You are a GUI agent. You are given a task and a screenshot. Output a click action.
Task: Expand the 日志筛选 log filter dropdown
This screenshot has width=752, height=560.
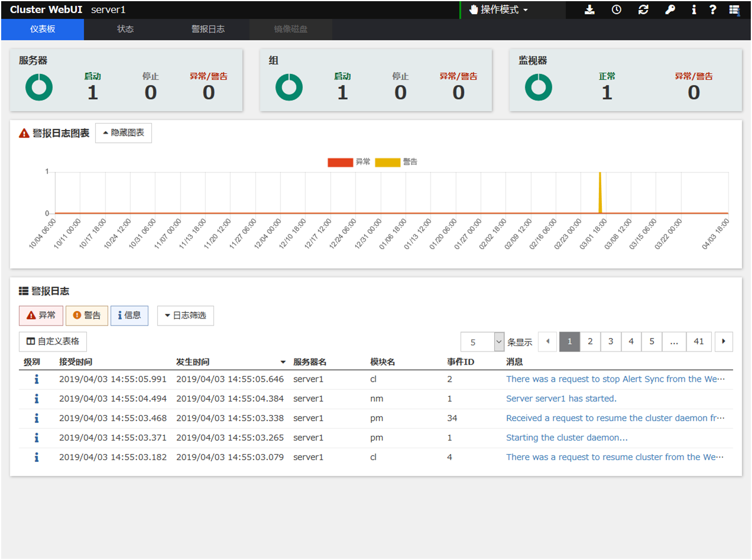click(x=186, y=315)
